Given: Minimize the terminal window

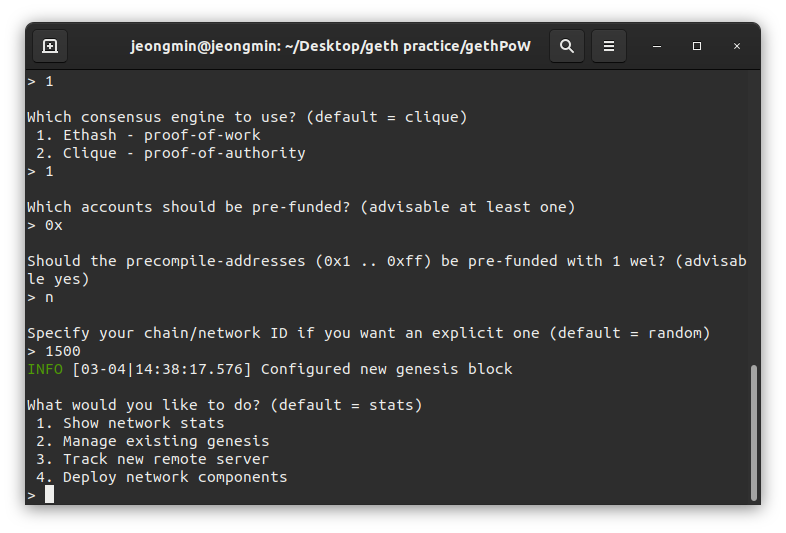Looking at the screenshot, I should click(657, 46).
